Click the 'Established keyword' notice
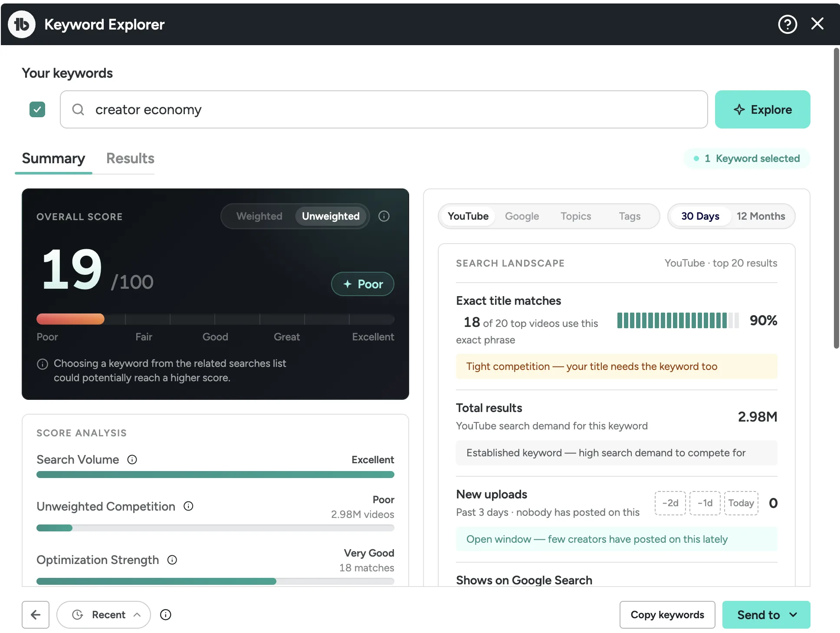The height and width of the screenshot is (633, 840). [x=617, y=453]
